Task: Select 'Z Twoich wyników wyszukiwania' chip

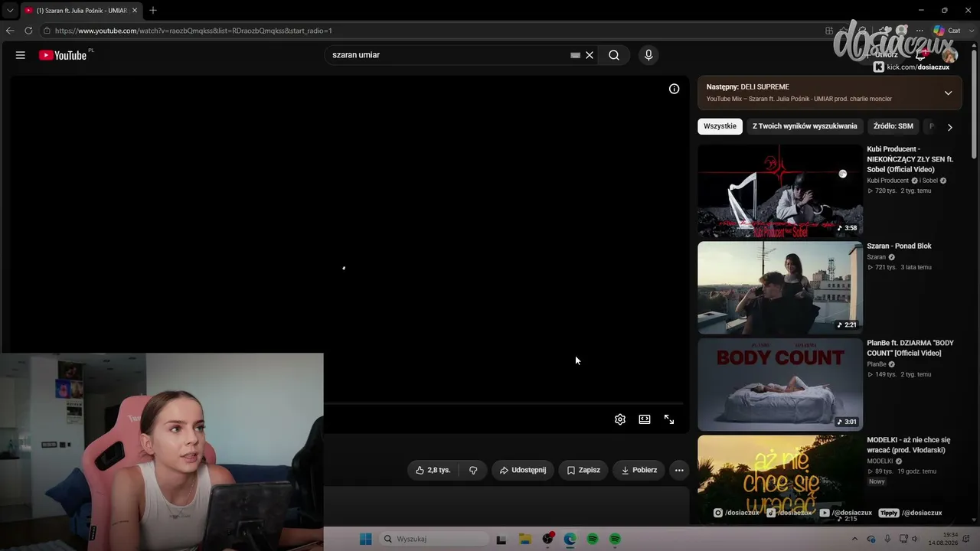Action: point(805,126)
